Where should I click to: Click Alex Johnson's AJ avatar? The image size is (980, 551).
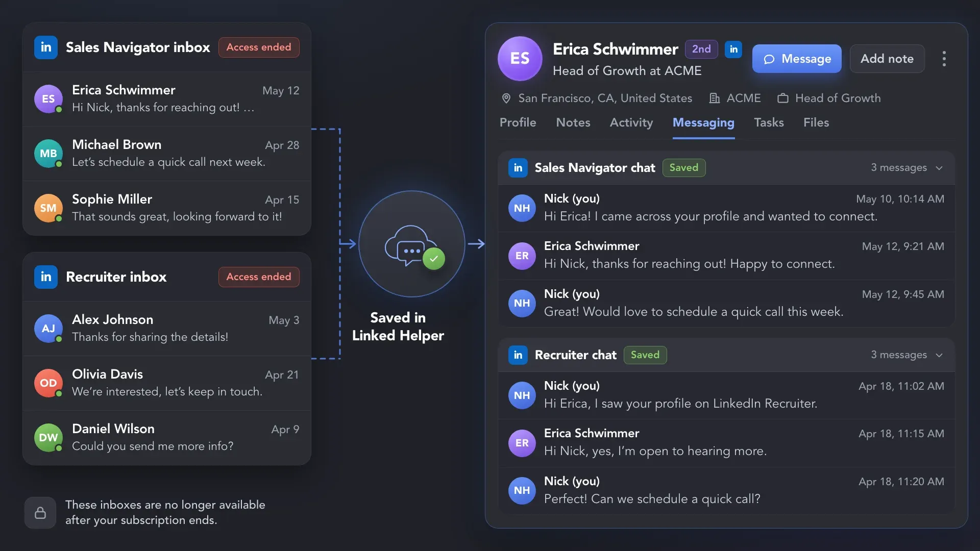click(48, 329)
